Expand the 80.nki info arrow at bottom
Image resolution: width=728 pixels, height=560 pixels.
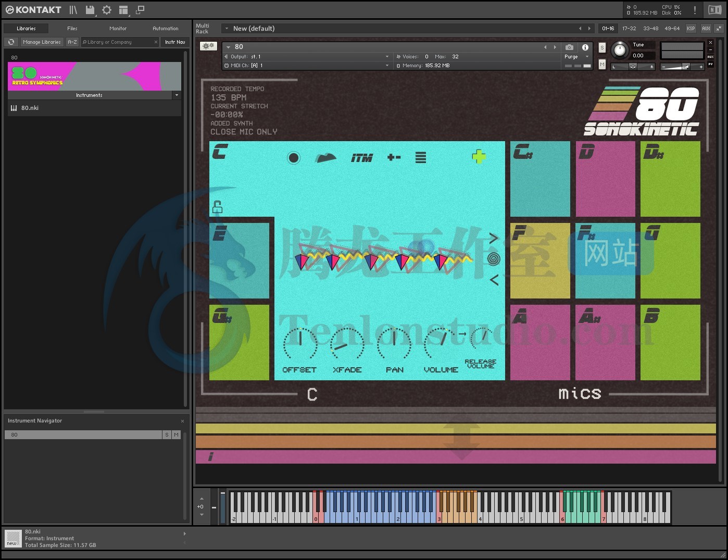(184, 533)
